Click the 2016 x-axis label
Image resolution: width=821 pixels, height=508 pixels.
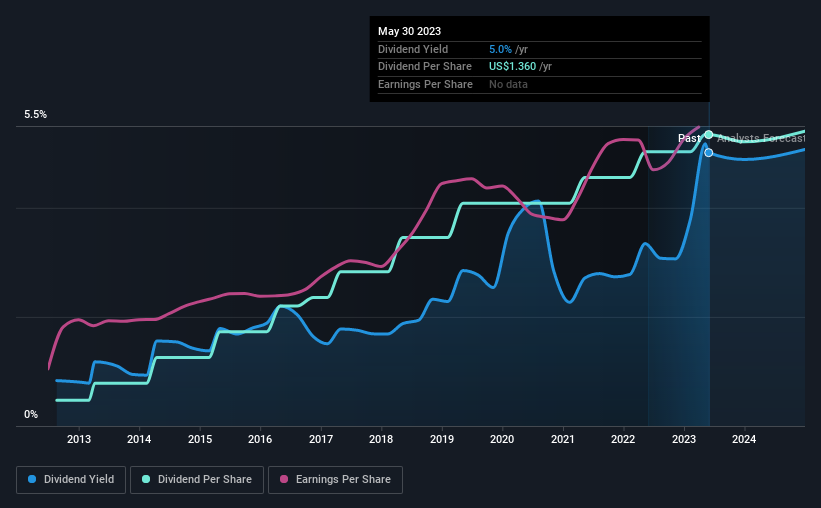tap(260, 439)
